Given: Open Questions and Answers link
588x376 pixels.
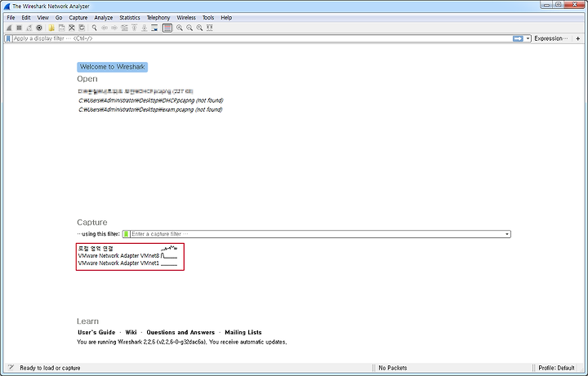Looking at the screenshot, I should click(x=180, y=332).
